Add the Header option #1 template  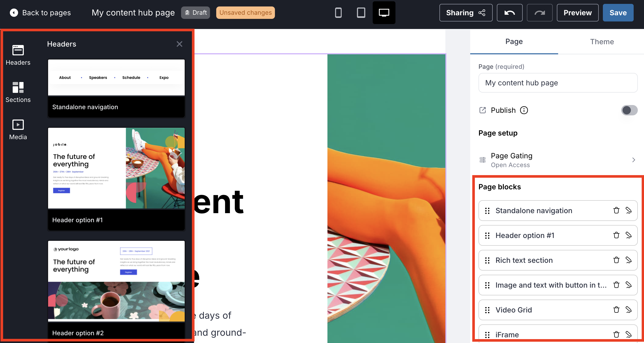pyautogui.click(x=116, y=179)
